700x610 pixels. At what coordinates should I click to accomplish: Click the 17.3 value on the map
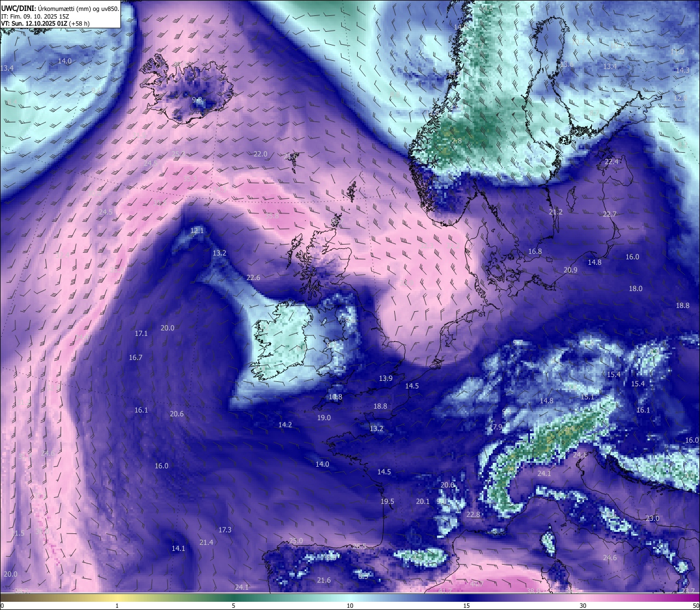pyautogui.click(x=225, y=530)
